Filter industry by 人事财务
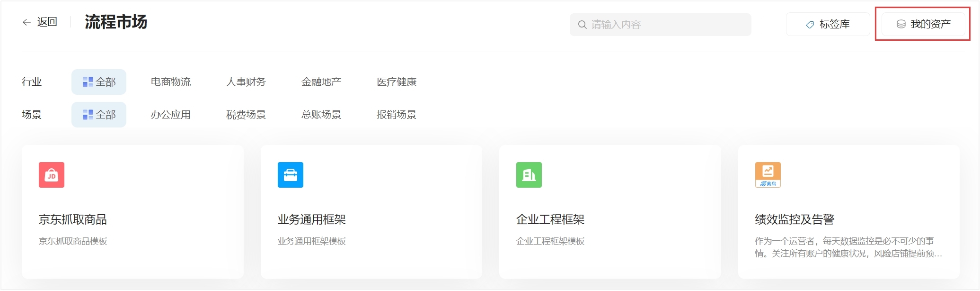This screenshot has width=980, height=291. (246, 82)
